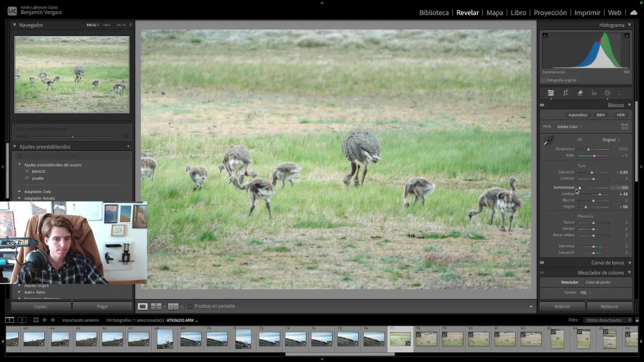Convert to B&N treatment
Screen dimensions: 644x362
(601, 115)
